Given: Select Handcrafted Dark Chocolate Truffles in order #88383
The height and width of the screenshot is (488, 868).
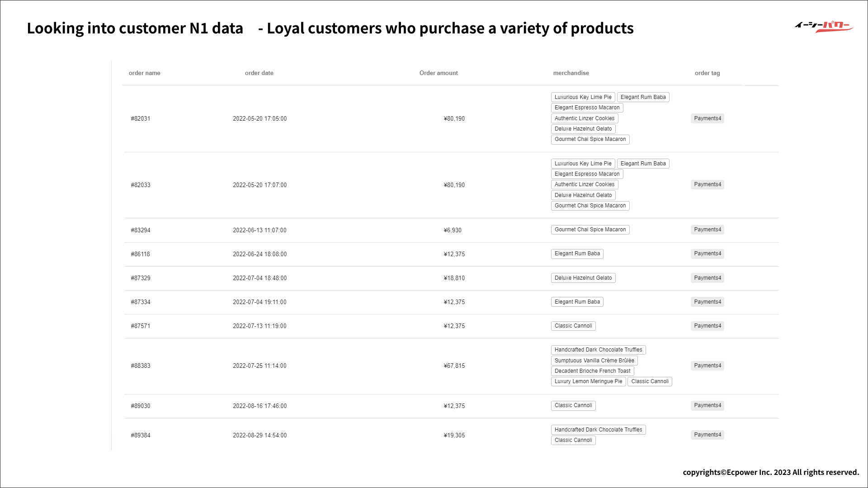Looking at the screenshot, I should (x=598, y=350).
